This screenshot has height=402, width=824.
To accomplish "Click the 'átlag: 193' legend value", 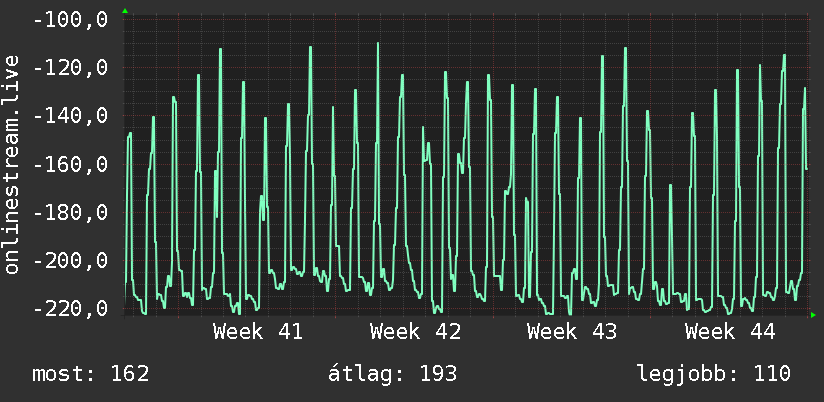I will click(x=393, y=374).
